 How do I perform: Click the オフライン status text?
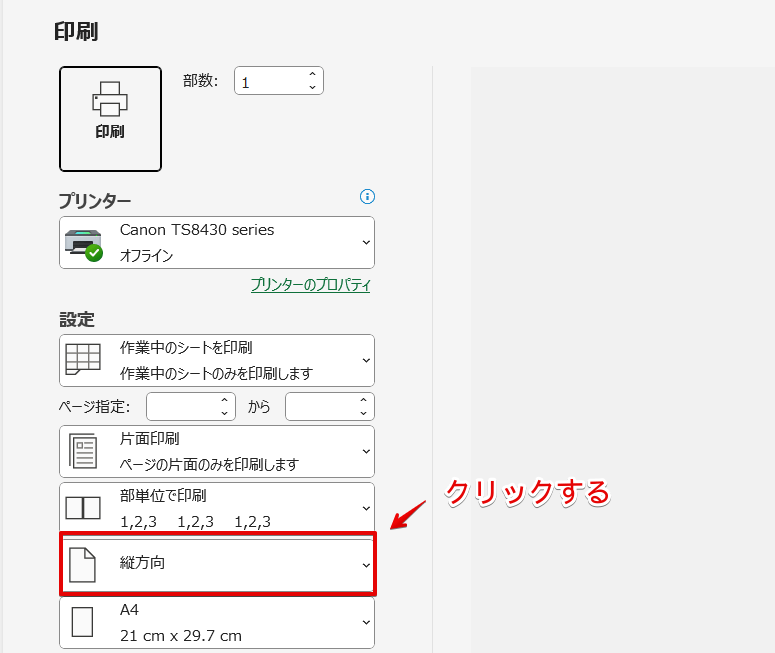146,256
